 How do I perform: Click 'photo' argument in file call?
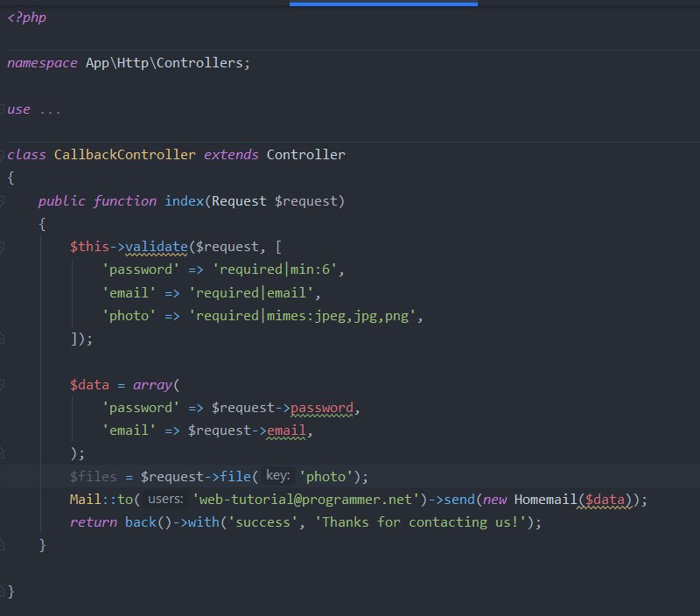coord(325,477)
